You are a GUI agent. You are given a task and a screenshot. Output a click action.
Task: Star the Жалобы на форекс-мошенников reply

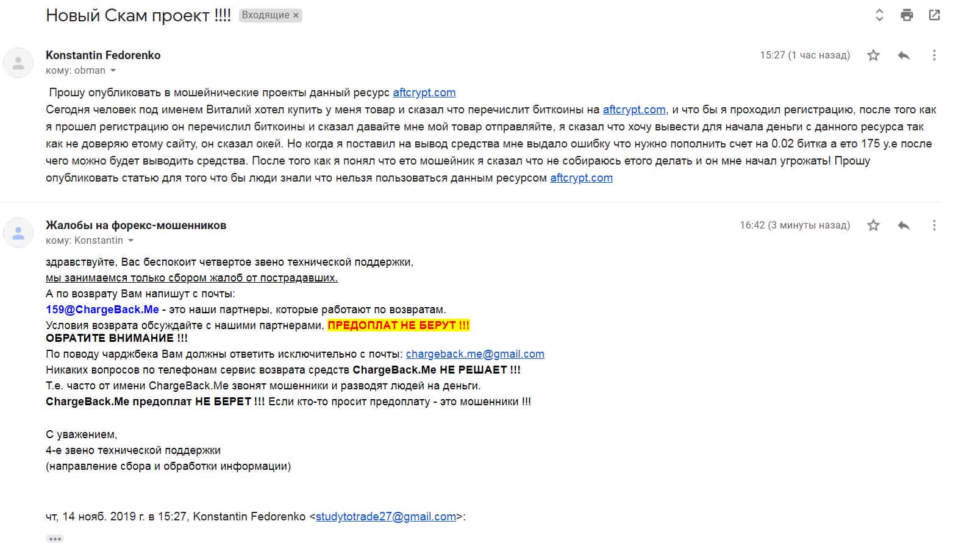(873, 225)
